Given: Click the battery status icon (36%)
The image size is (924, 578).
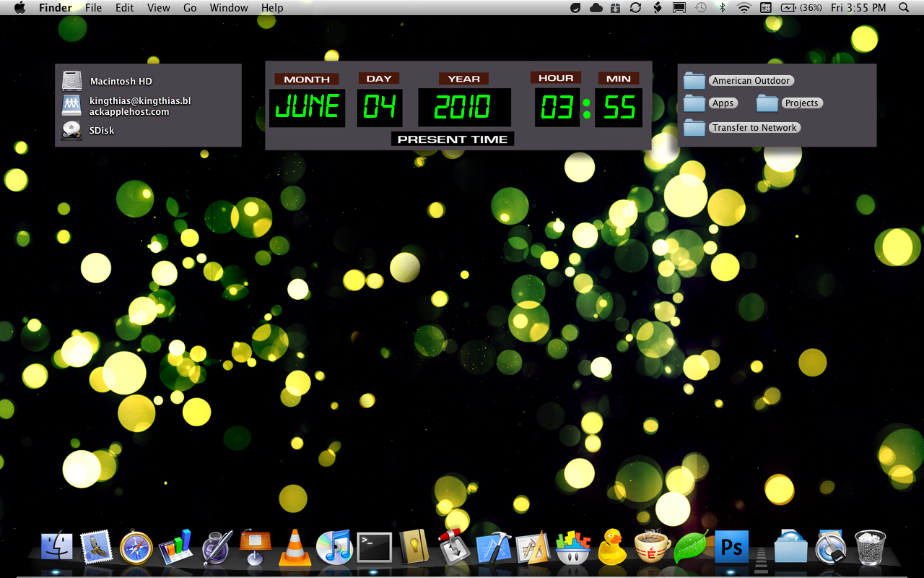Looking at the screenshot, I should [801, 8].
